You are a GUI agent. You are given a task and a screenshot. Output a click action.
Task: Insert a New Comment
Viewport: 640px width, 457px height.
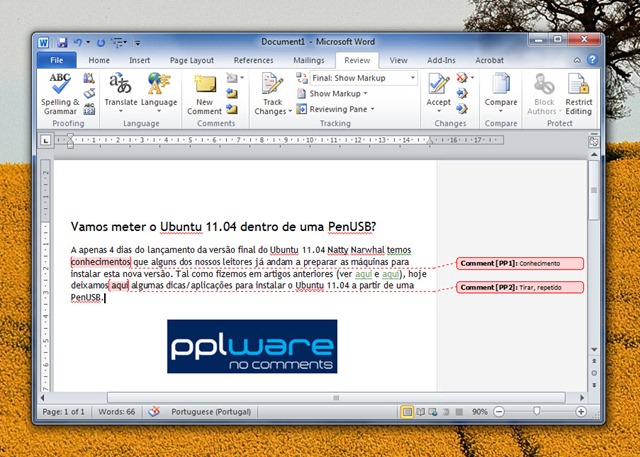point(204,95)
